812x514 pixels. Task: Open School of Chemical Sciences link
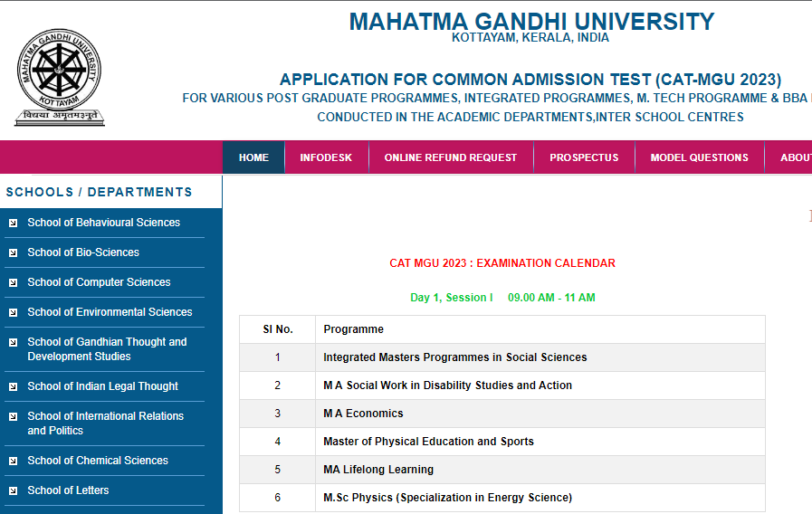[98, 461]
